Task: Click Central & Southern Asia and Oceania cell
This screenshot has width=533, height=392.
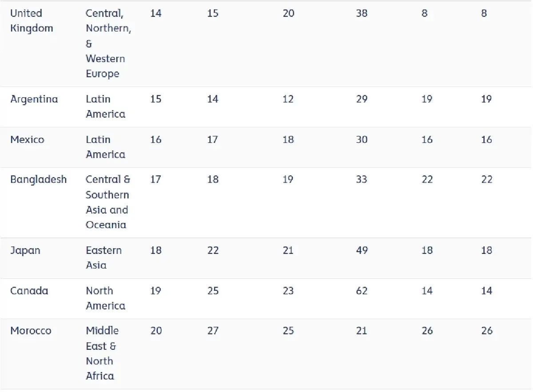Action: [108, 202]
